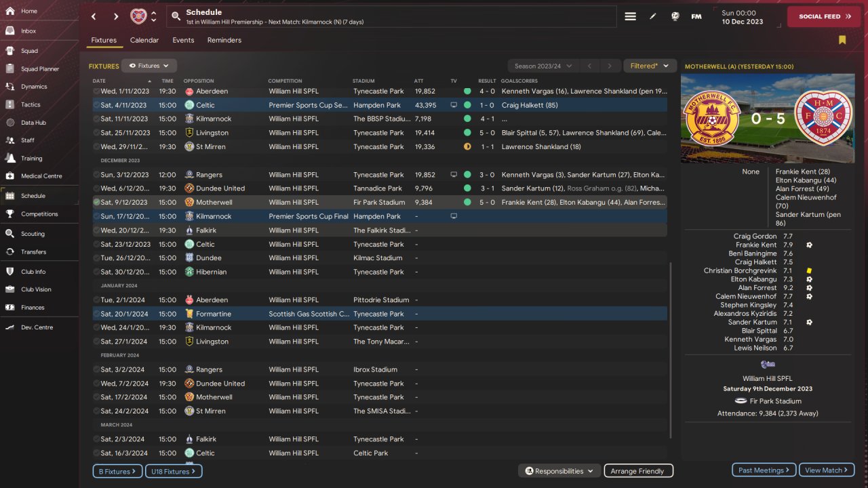Tick the checkbox for the Wed 20/12 Falkirk fixture
868x488 pixels.
96,230
